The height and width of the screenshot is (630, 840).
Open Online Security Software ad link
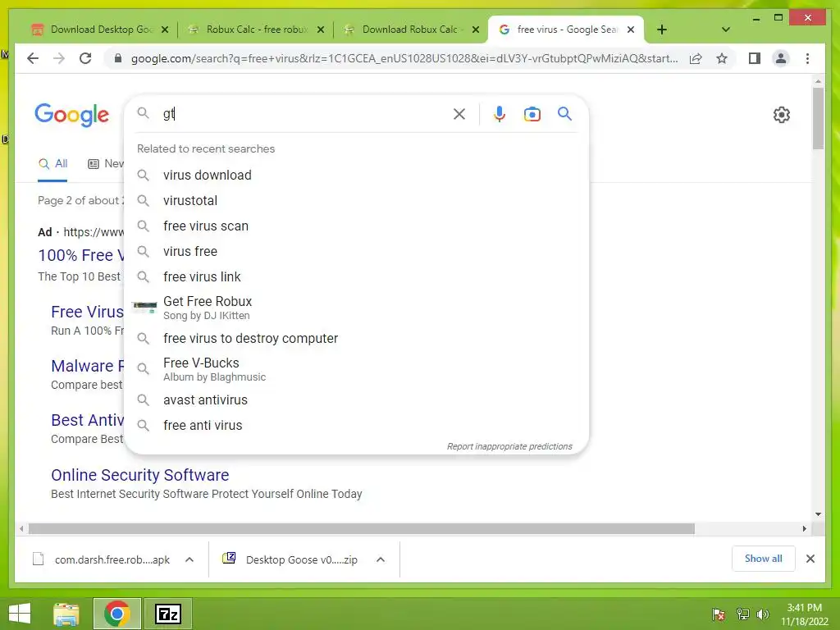139,475
